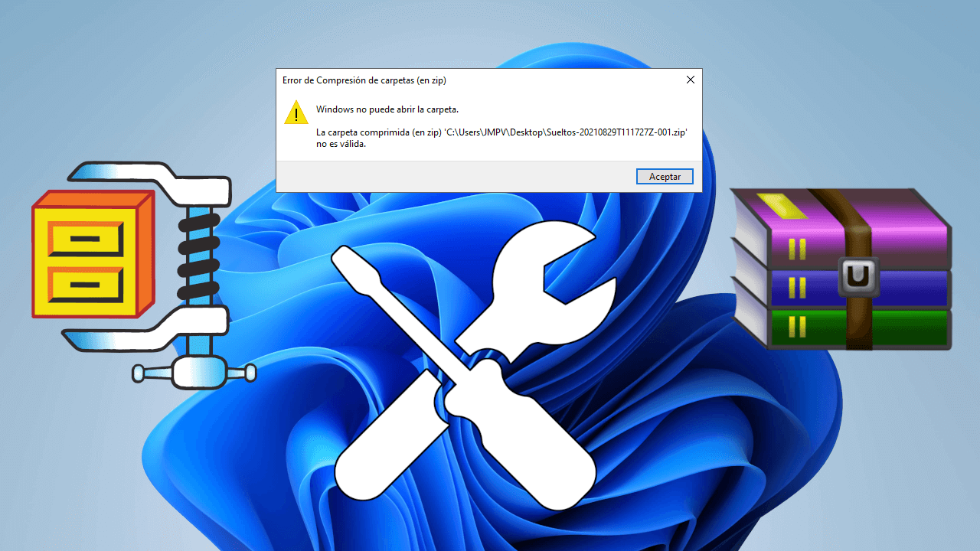Close the zip folder error dialog
980x551 pixels.
coord(690,80)
